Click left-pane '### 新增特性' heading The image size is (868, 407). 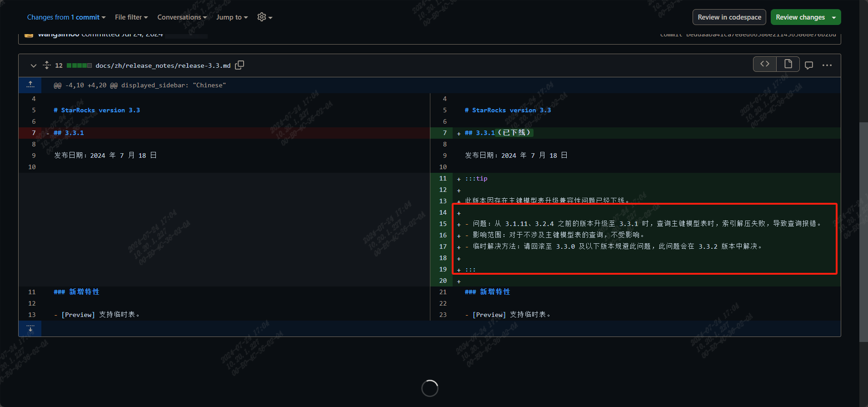click(76, 292)
